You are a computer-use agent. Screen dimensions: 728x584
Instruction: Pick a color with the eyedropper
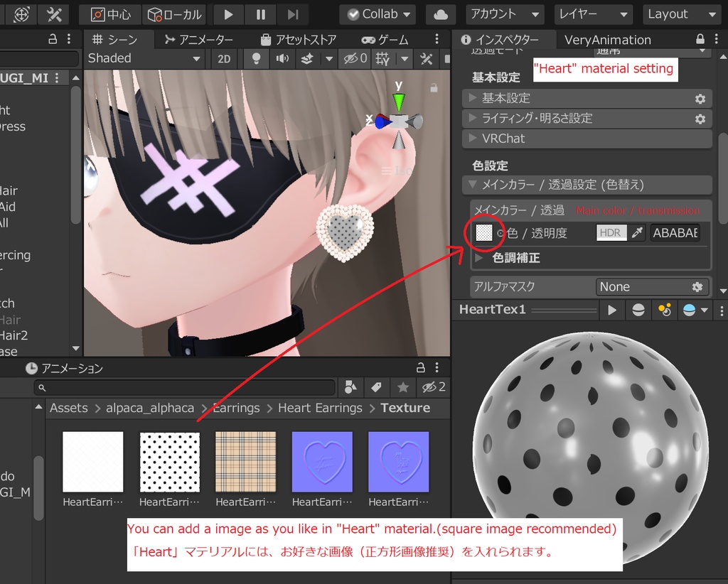click(638, 232)
